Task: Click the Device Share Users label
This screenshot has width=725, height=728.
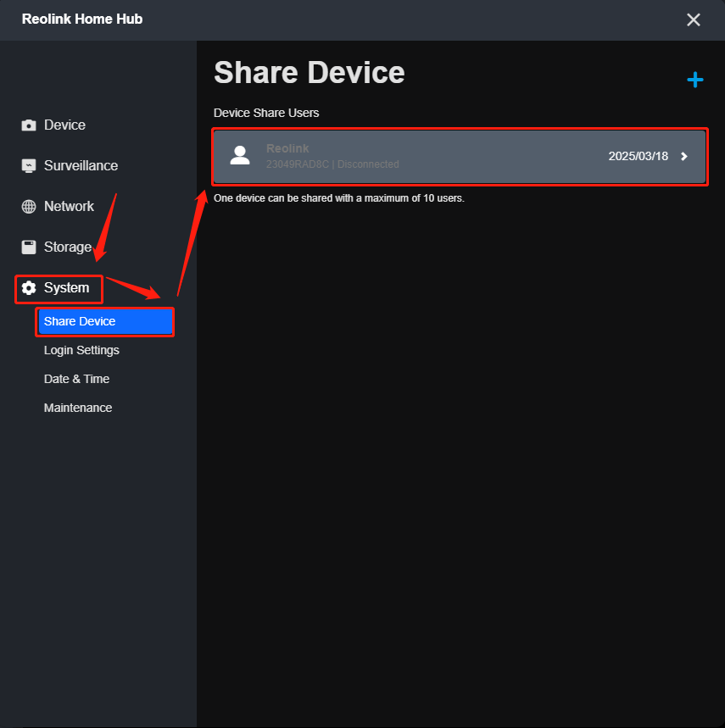Action: [x=266, y=113]
